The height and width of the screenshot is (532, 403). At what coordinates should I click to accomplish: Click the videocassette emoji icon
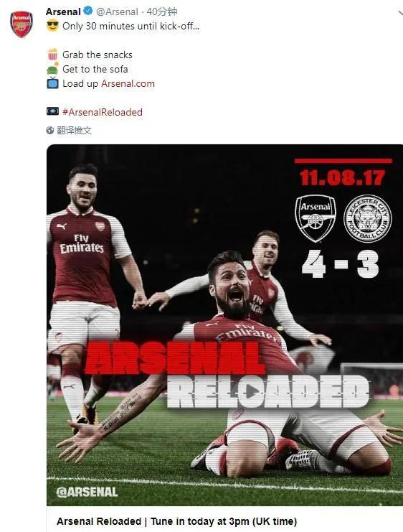click(x=52, y=111)
